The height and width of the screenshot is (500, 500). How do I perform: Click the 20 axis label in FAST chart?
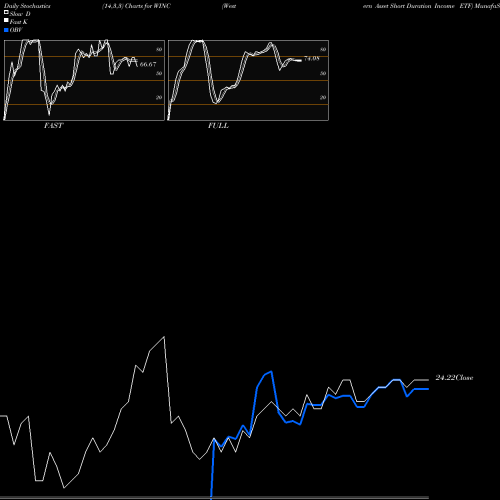(x=159, y=97)
